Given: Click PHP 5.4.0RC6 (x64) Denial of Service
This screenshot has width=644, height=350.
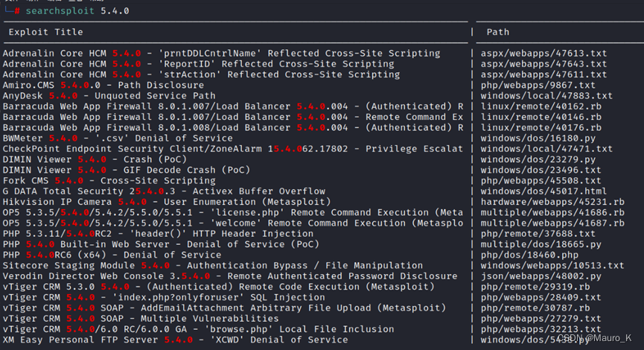Looking at the screenshot, I should [x=112, y=255].
